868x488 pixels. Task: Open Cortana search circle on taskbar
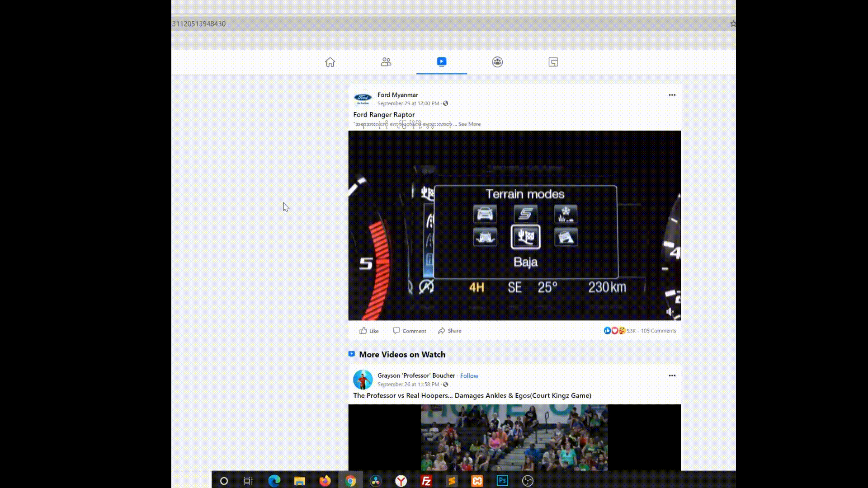click(224, 481)
